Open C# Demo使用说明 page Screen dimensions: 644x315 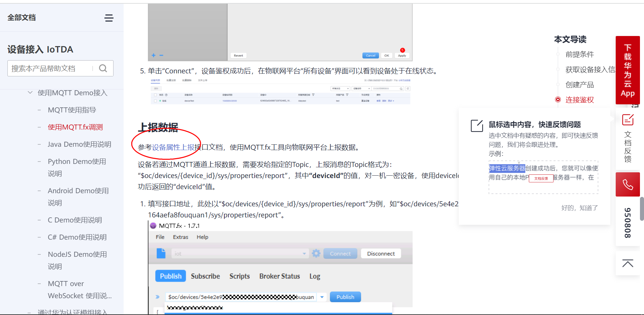77,237
